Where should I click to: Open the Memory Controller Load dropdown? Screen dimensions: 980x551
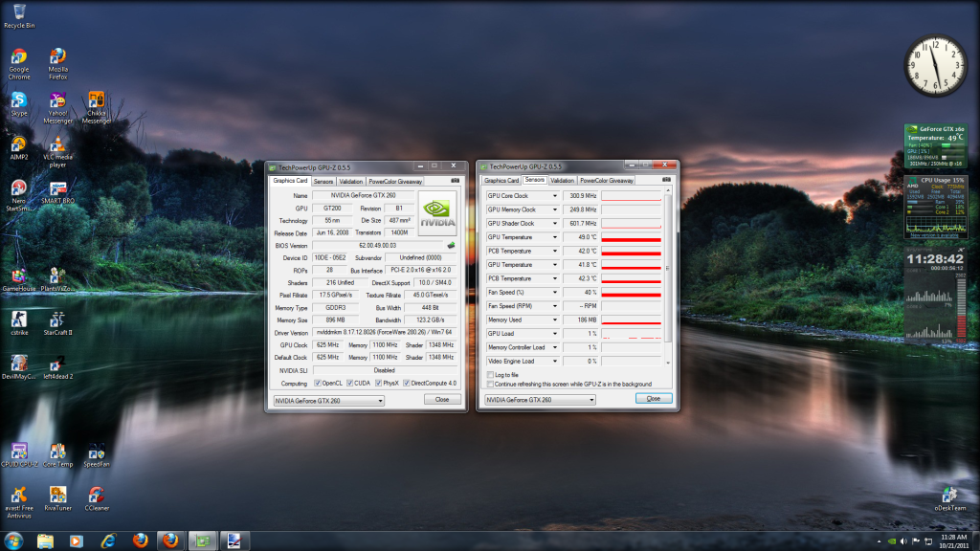coord(554,346)
